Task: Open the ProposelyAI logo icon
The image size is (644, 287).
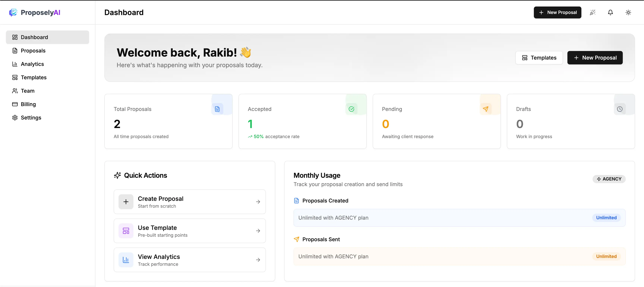Action: point(13,12)
